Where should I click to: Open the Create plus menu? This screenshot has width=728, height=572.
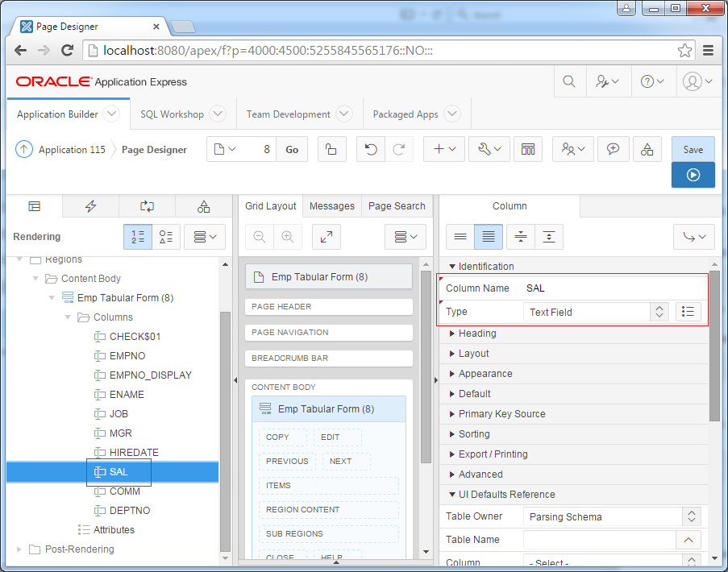click(444, 149)
